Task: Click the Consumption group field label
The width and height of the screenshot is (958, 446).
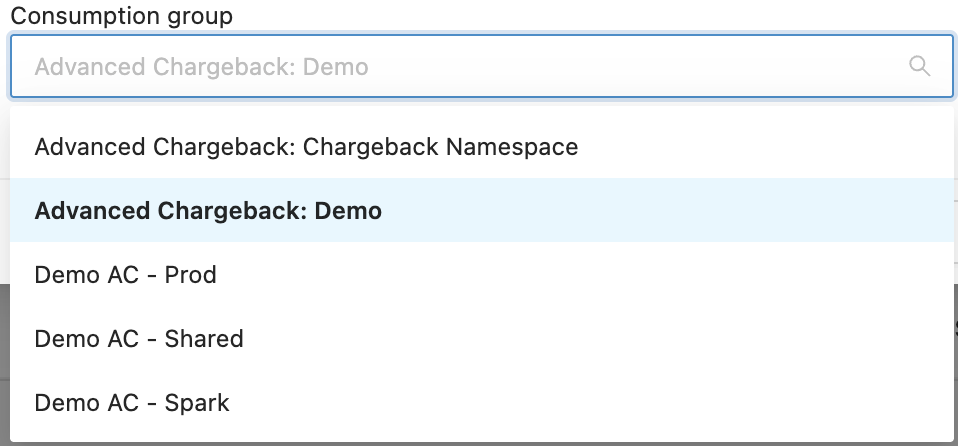Action: [121, 16]
